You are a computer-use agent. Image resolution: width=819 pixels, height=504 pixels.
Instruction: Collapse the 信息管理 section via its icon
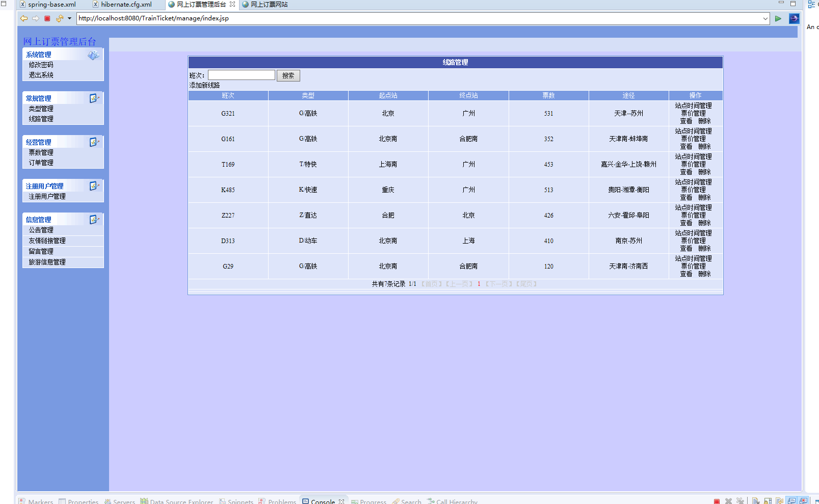click(x=94, y=220)
